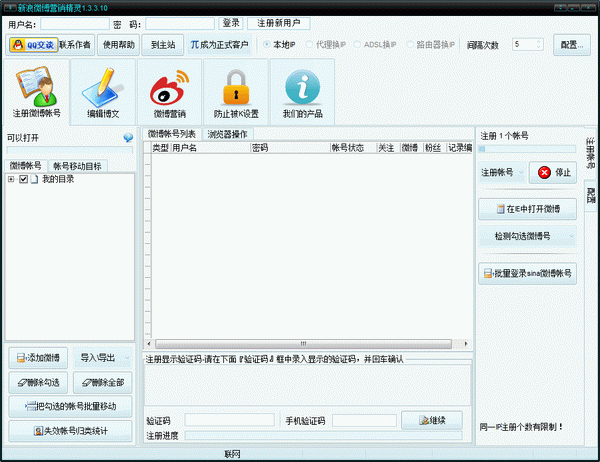The image size is (600, 462).
Task: Open the 导入\导出 dropdown button
Action: pos(104,357)
